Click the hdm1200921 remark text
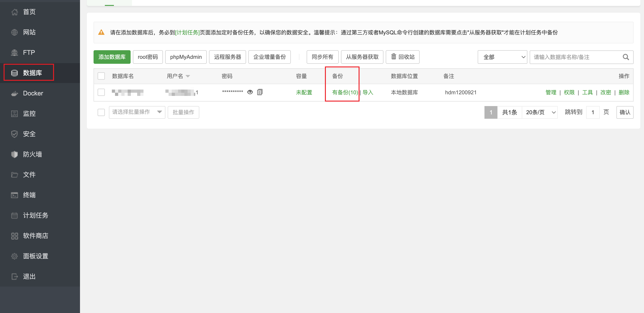Screen dimensions: 644x313 tap(461, 92)
